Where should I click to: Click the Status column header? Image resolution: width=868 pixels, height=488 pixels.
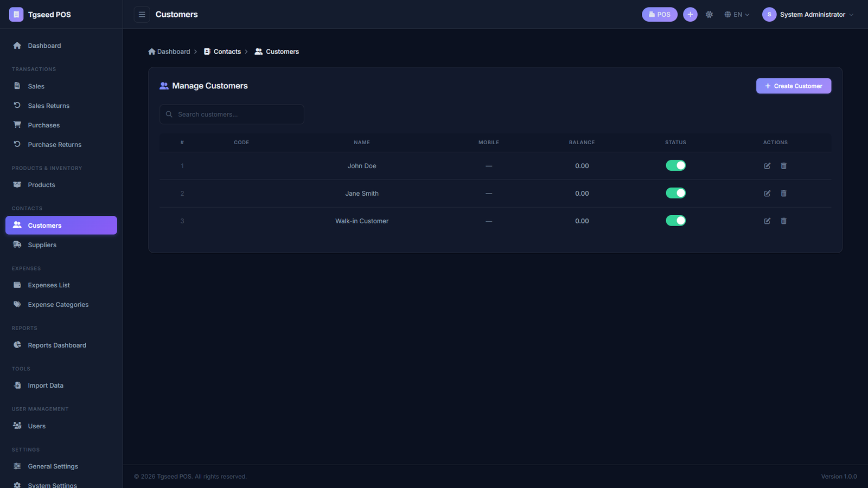pos(676,143)
